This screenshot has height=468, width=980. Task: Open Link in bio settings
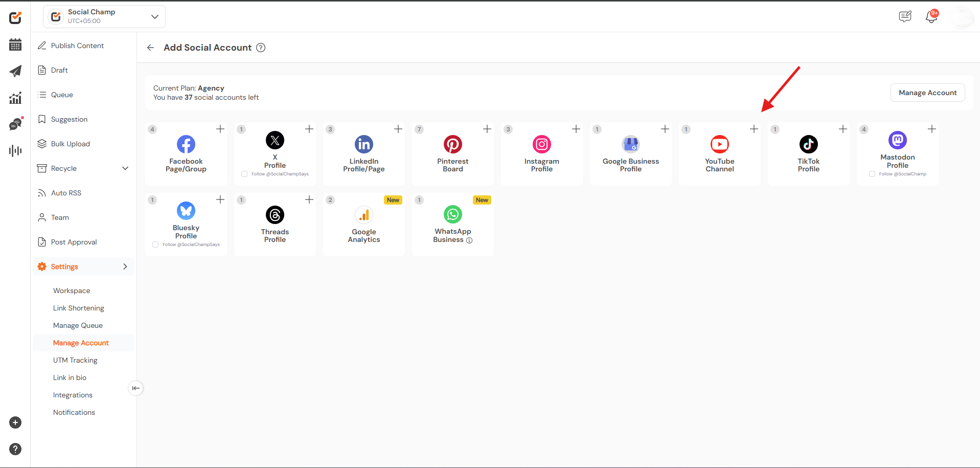click(70, 377)
